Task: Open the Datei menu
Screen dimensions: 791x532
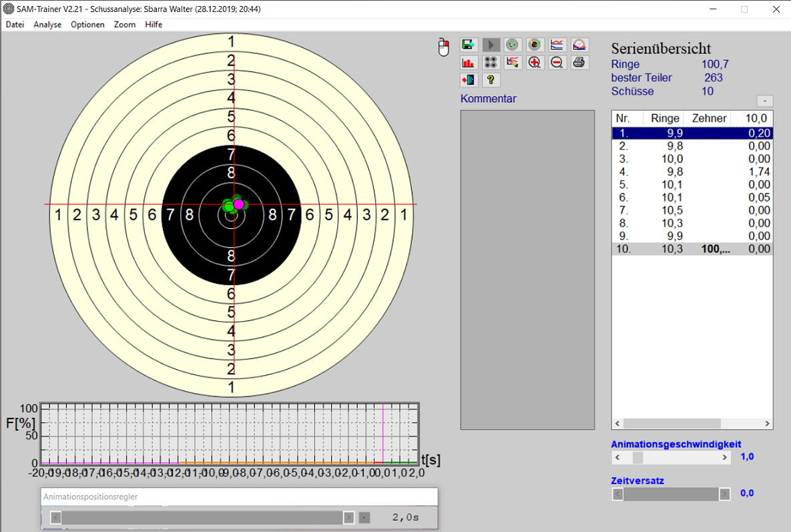Action: coord(15,25)
